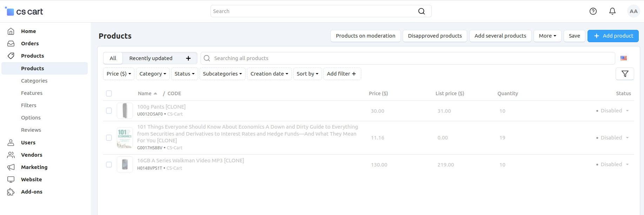Open the notifications bell

click(612, 11)
